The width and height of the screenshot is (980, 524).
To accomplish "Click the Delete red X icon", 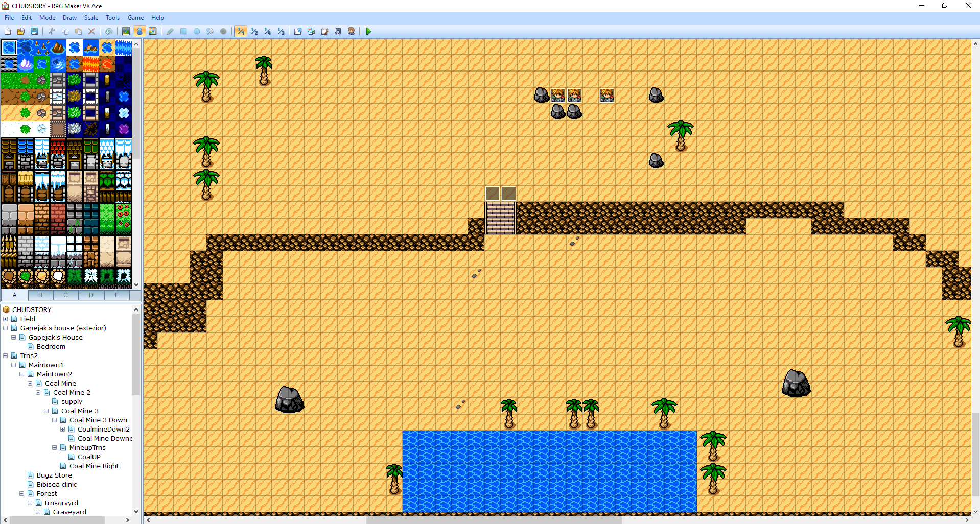I will 91,32.
